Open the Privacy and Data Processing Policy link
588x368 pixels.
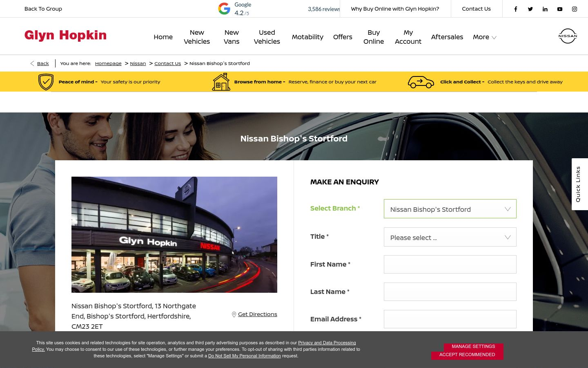coord(194,346)
